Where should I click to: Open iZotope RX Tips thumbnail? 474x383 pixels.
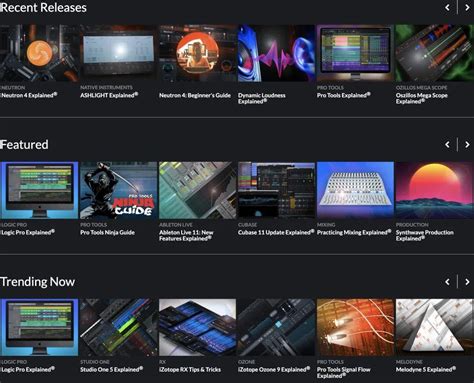[197, 327]
